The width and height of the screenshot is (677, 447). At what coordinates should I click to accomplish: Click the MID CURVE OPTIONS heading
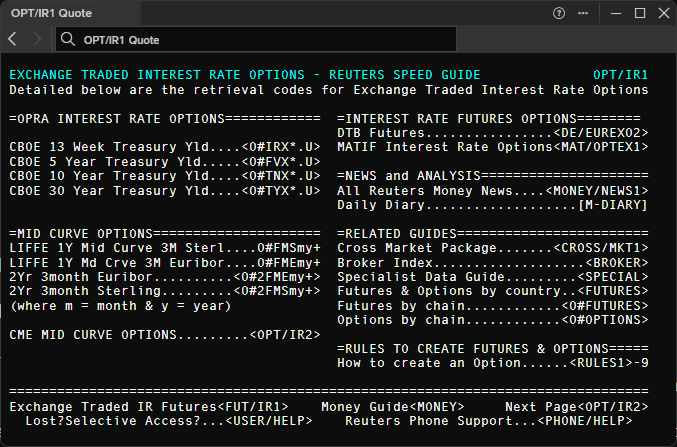tap(165, 234)
